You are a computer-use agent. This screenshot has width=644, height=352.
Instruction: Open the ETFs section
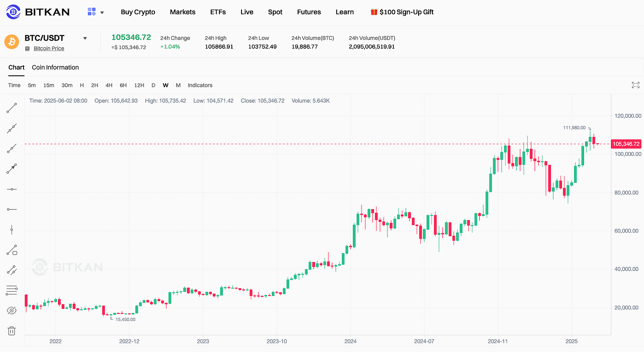(x=218, y=12)
